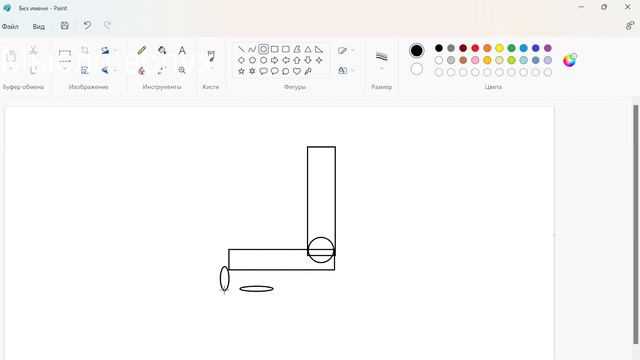Select the Oval callout shape
The width and height of the screenshot is (640, 360).
tap(275, 71)
